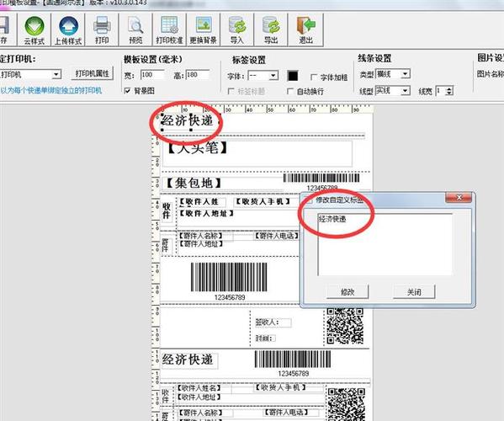Close the 修改自定义标签 dialog with X
504x421 pixels.
click(459, 197)
